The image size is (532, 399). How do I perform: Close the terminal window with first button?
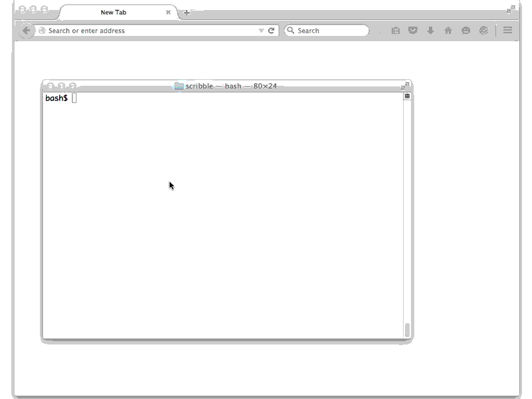tap(51, 86)
